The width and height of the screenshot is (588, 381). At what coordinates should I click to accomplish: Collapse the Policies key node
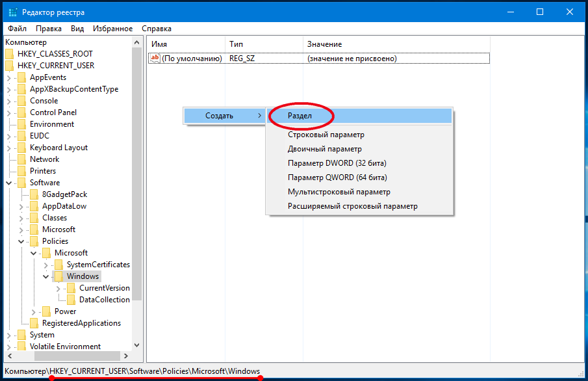pos(21,241)
